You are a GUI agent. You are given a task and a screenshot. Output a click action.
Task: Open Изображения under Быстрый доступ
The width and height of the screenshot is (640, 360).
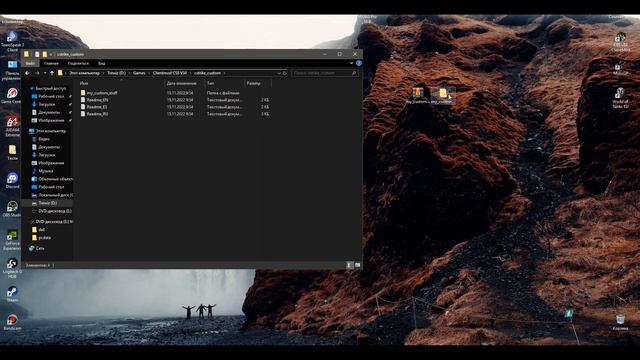tap(48, 120)
